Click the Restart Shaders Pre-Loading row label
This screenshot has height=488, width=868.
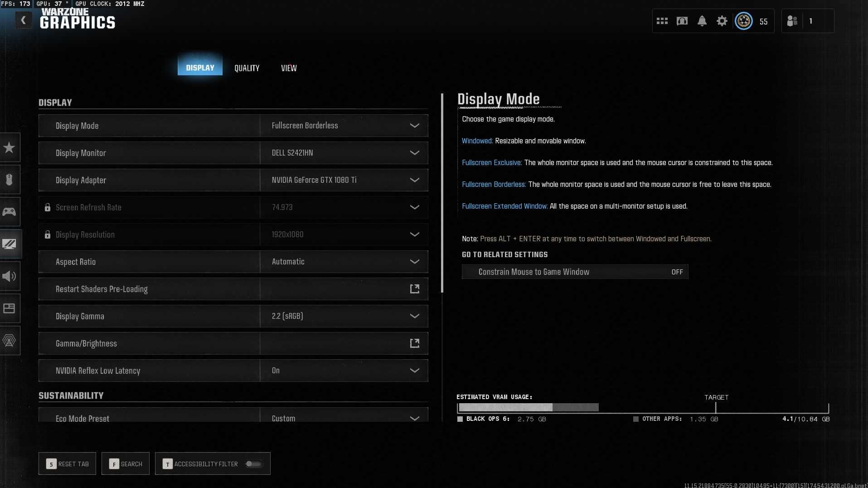[102, 289]
